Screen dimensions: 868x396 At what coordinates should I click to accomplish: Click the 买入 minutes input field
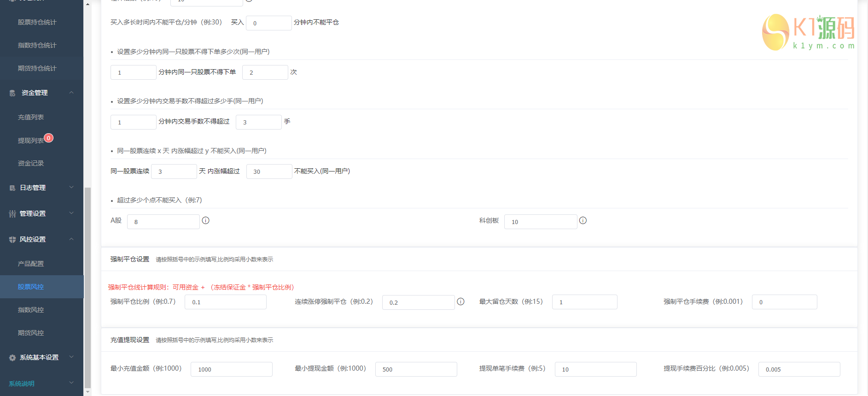point(269,23)
